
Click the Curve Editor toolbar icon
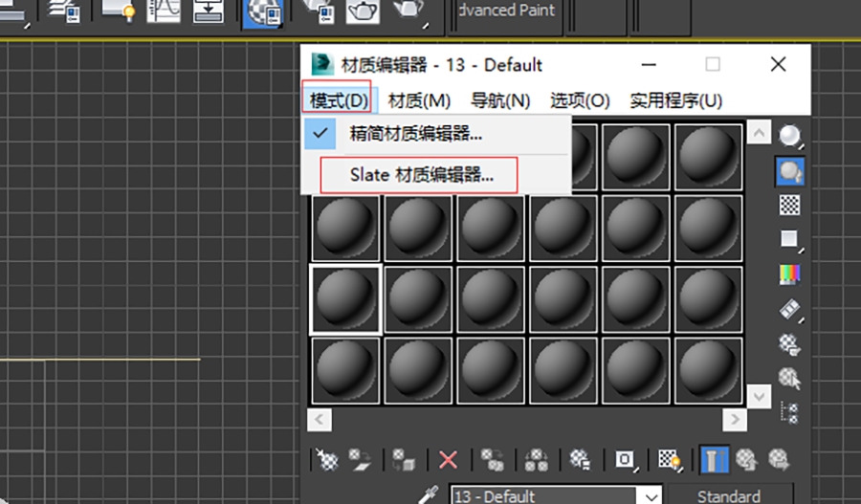(164, 11)
